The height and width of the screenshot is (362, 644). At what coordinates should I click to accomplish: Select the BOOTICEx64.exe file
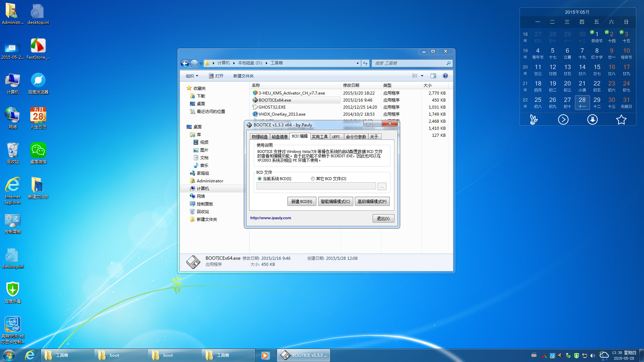click(274, 100)
